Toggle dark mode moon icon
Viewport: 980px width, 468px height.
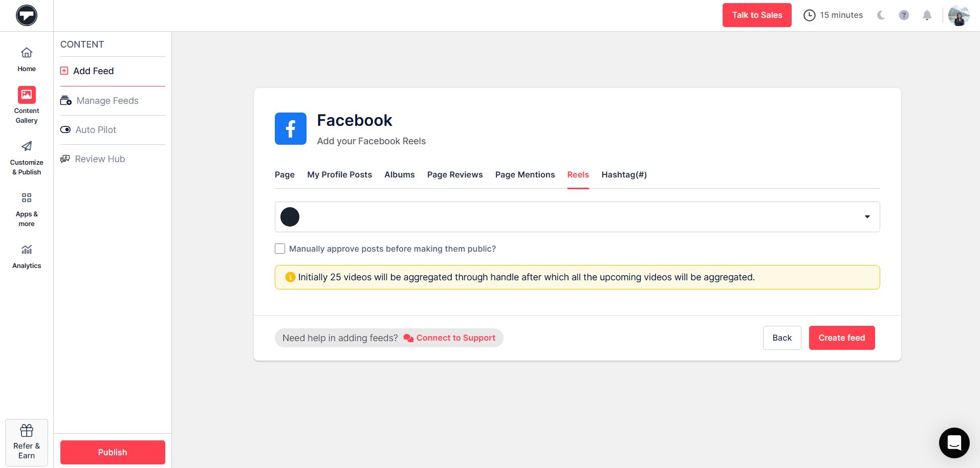(881, 15)
